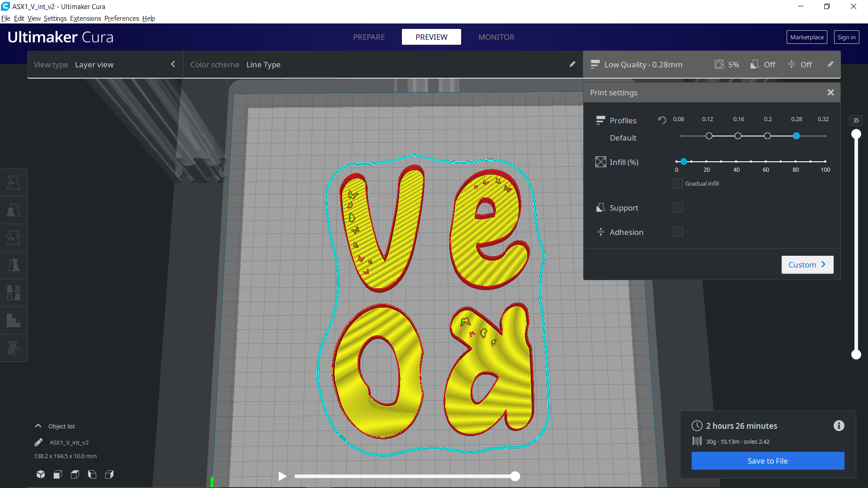This screenshot has height=488, width=868.
Task: Select the Scale tool in left toolbar
Action: tap(14, 210)
